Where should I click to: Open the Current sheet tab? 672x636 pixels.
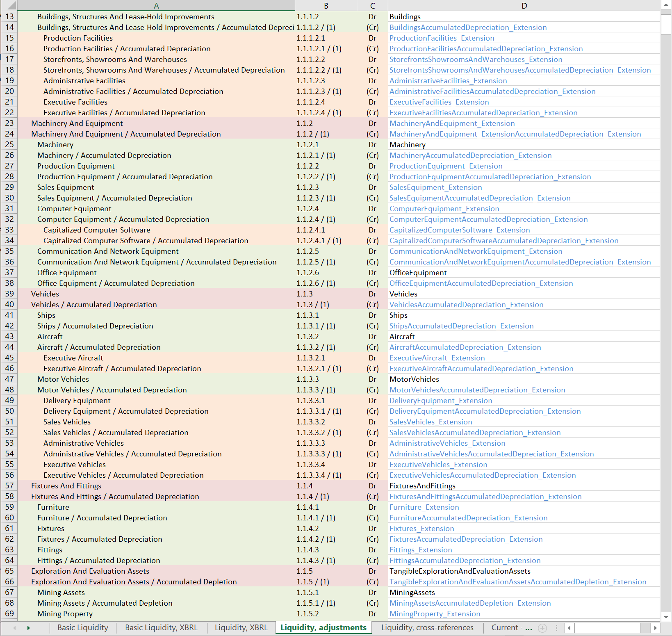(505, 628)
